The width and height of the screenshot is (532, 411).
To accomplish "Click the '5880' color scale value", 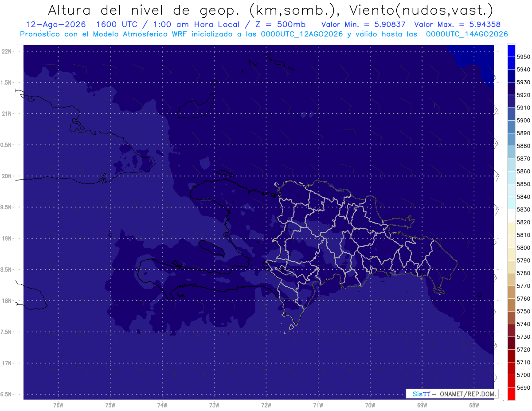I will [x=524, y=146].
